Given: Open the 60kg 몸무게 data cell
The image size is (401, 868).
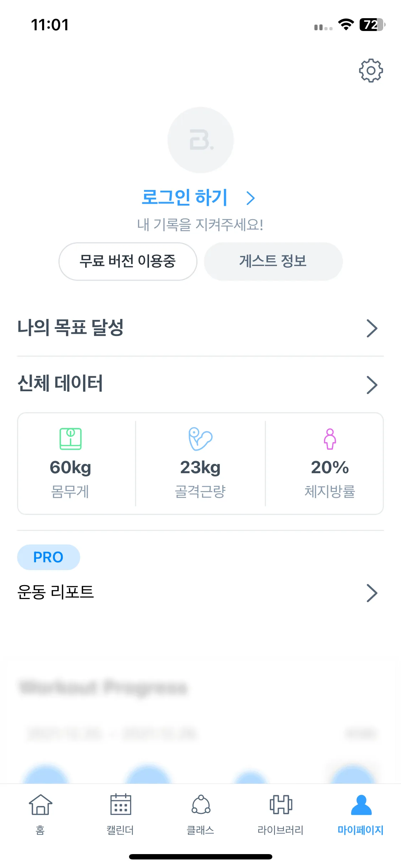Looking at the screenshot, I should click(x=71, y=464).
